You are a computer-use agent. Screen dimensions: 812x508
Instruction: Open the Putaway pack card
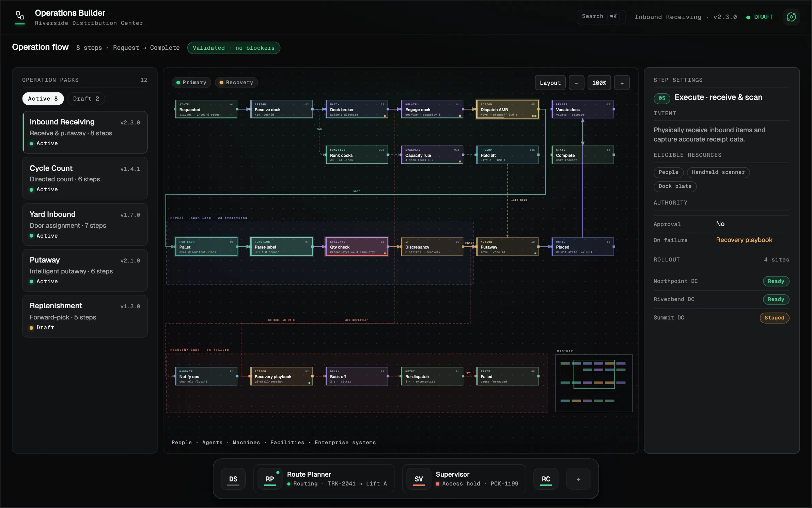click(x=85, y=270)
